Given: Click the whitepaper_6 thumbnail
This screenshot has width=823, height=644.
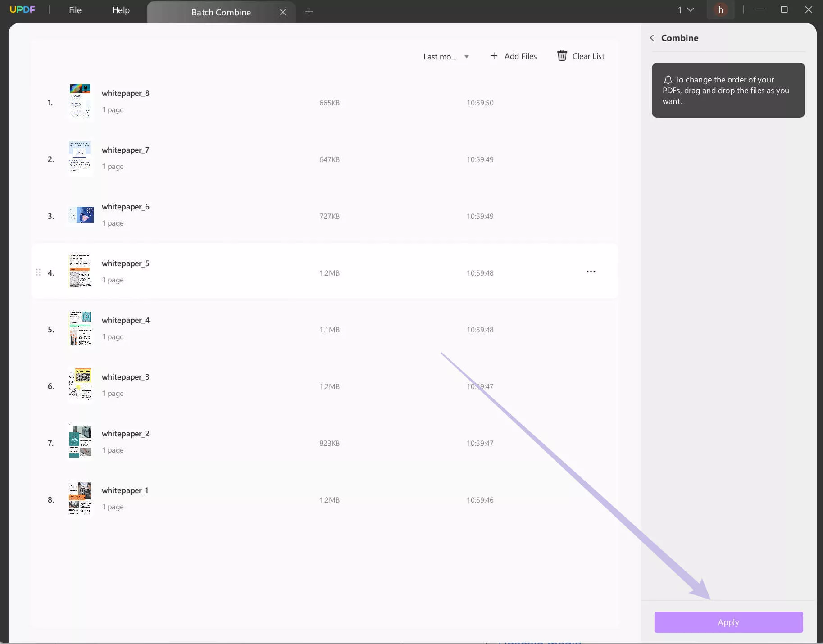Looking at the screenshot, I should pyautogui.click(x=81, y=215).
